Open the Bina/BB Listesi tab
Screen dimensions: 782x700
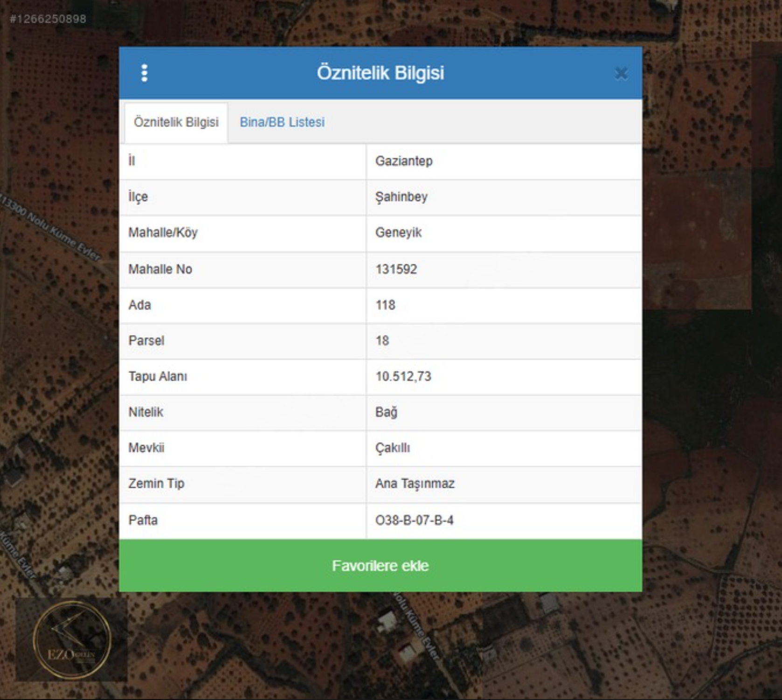point(282,122)
